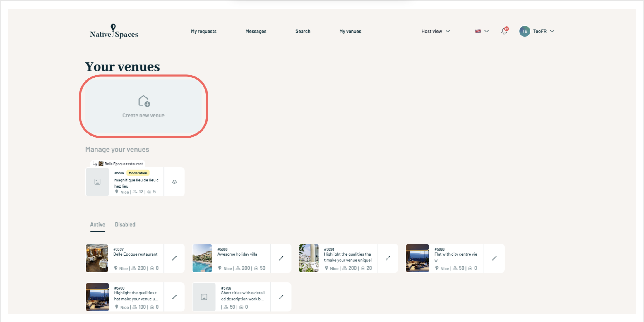Open the Search page link
The width and height of the screenshot is (644, 322).
coord(303,31)
